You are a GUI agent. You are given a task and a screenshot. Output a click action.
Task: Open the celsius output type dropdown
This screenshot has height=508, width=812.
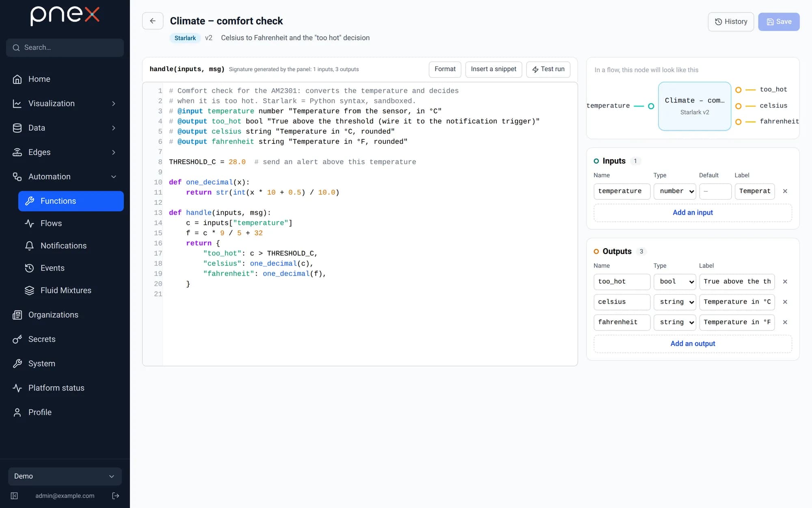(x=675, y=302)
